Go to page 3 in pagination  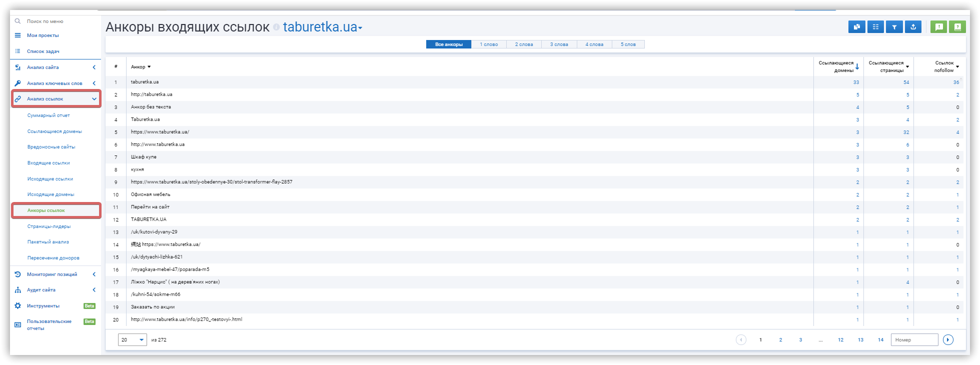[x=800, y=340]
